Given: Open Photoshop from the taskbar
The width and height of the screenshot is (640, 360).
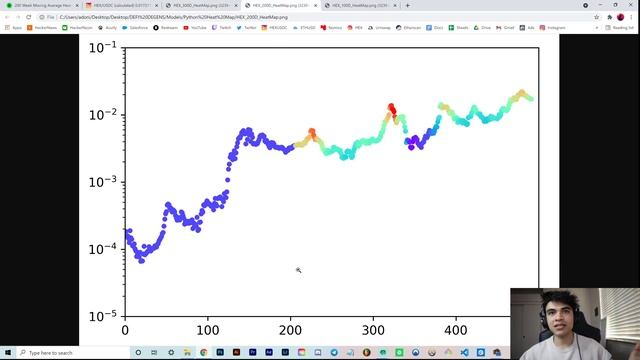Looking at the screenshot, I should click(x=220, y=353).
